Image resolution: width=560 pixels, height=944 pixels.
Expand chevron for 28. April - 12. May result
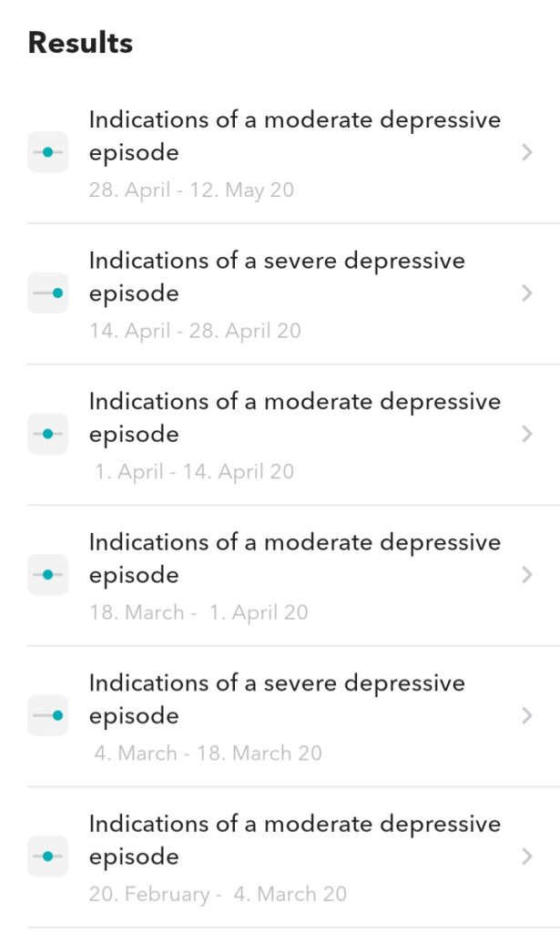(526, 153)
